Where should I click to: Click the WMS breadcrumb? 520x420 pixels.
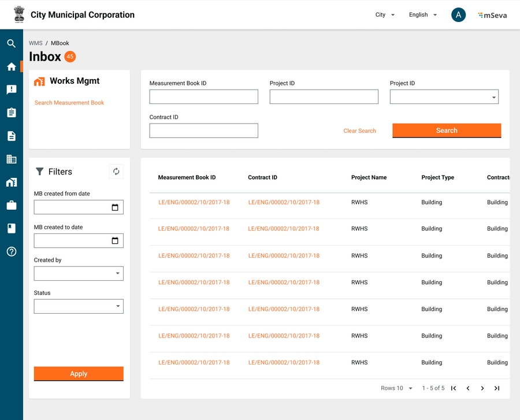(35, 43)
